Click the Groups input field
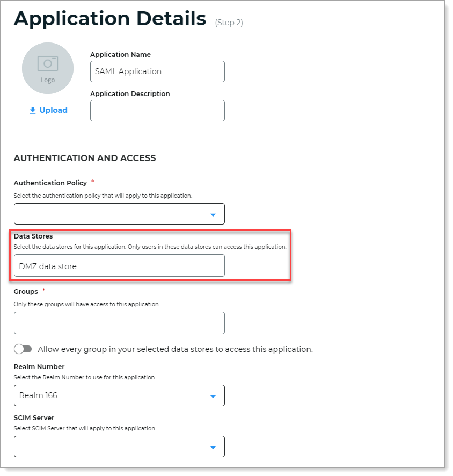Screen dimensions: 453x476 (x=119, y=323)
